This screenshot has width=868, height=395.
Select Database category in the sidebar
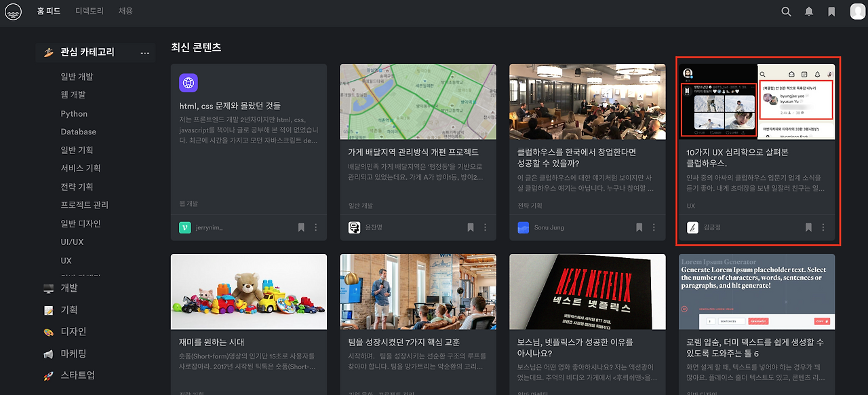coord(78,132)
